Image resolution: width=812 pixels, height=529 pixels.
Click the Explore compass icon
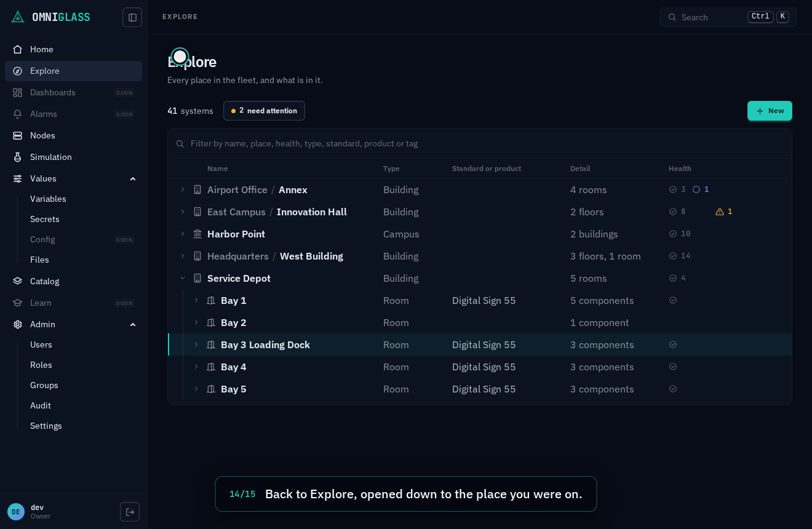point(18,71)
